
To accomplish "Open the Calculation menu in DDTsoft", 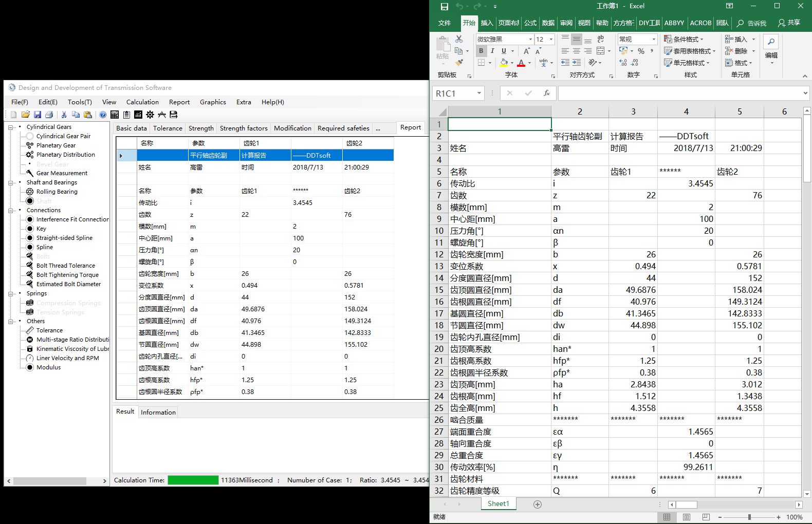I will pyautogui.click(x=142, y=102).
